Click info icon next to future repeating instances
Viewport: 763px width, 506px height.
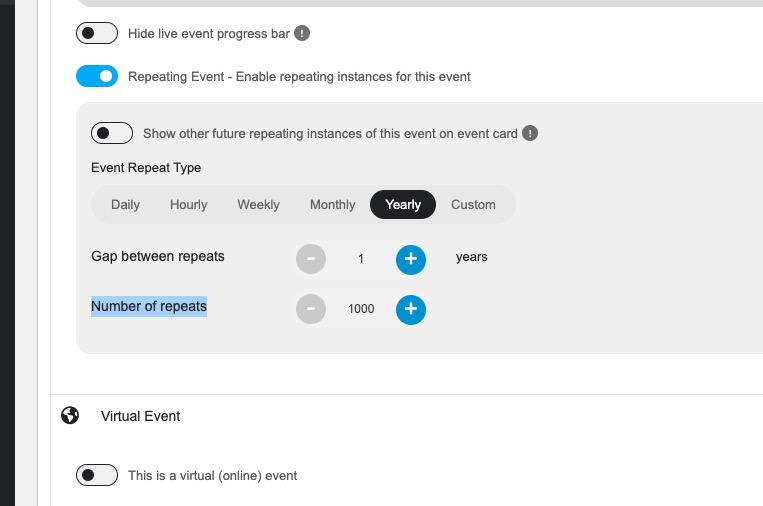(530, 133)
